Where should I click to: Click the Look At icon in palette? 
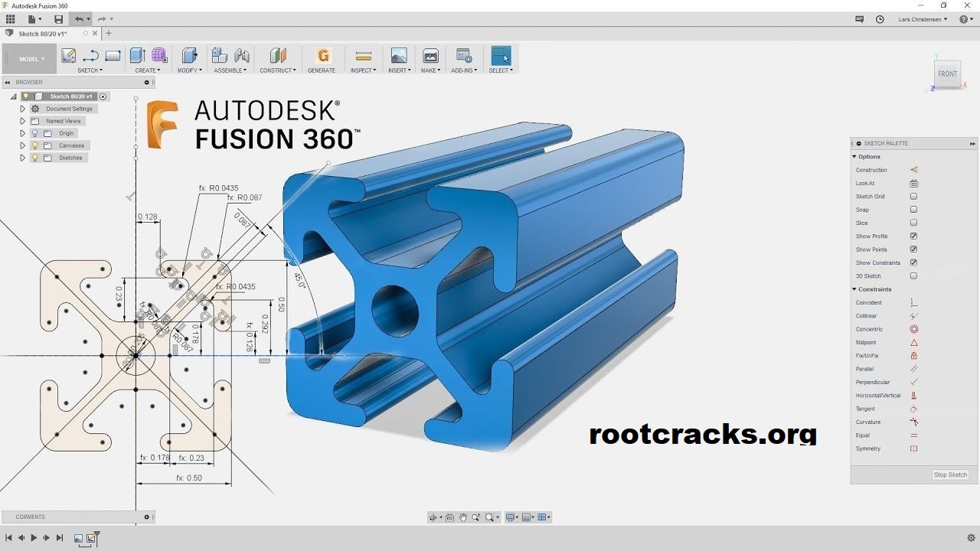click(913, 184)
